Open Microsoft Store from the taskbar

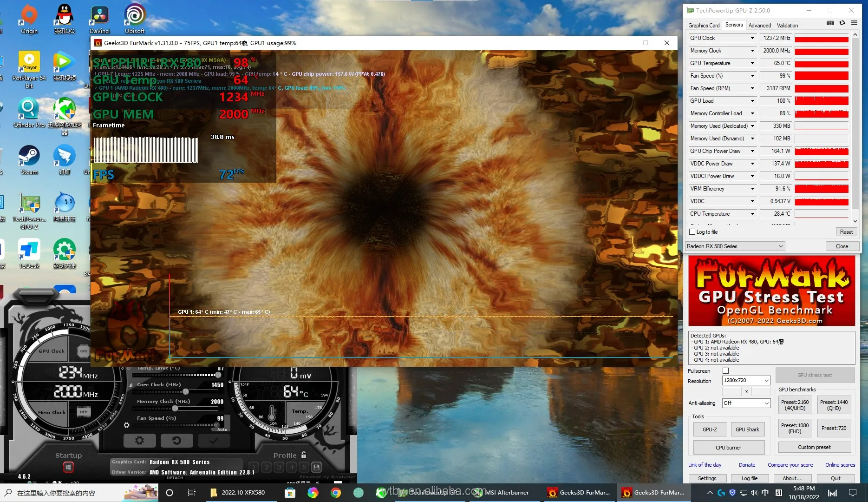click(x=290, y=493)
